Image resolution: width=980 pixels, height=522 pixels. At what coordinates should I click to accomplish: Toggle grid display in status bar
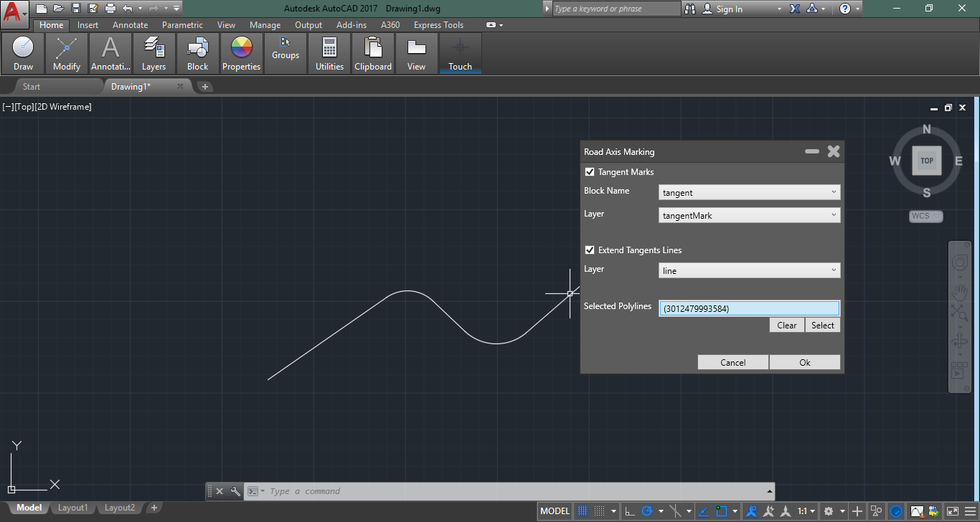[583, 511]
